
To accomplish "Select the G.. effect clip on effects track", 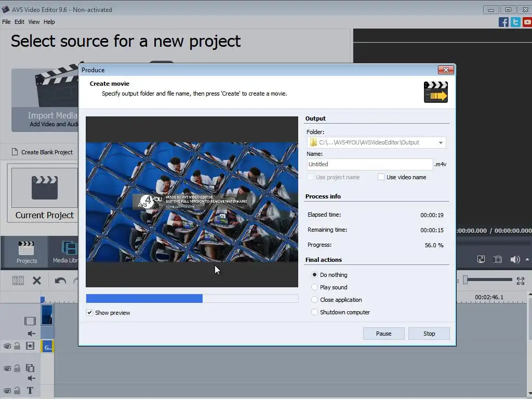I will 47,347.
